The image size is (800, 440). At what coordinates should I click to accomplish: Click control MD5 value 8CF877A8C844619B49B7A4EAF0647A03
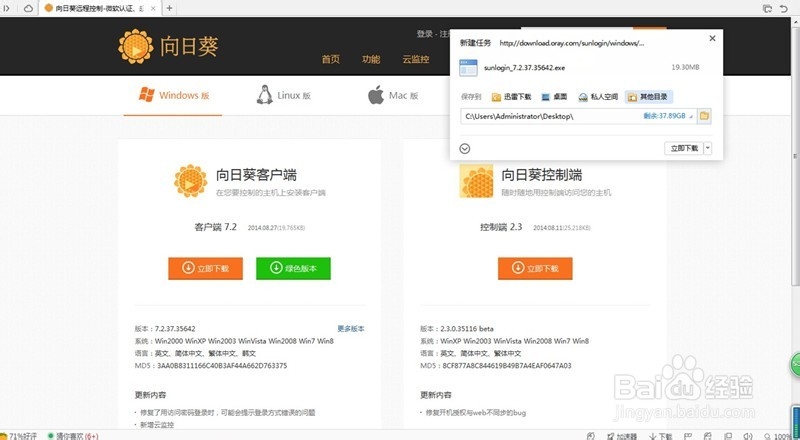pos(507,366)
